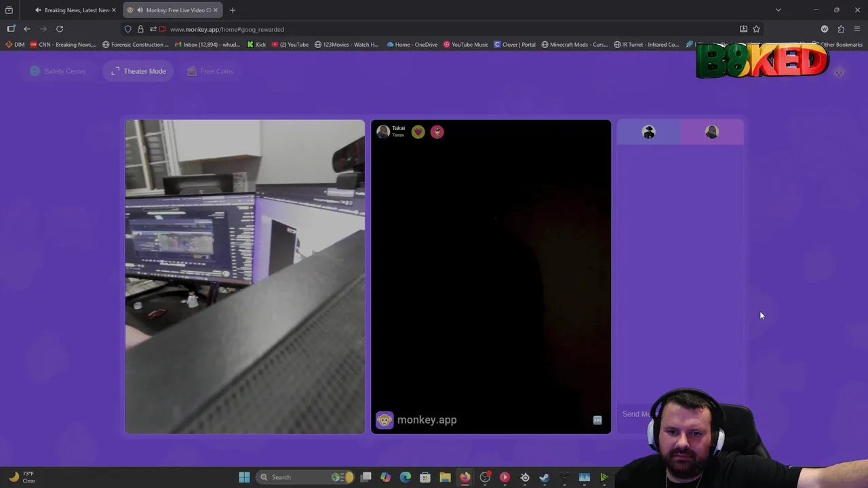Open the weather widget showing 73°F

coord(21,477)
